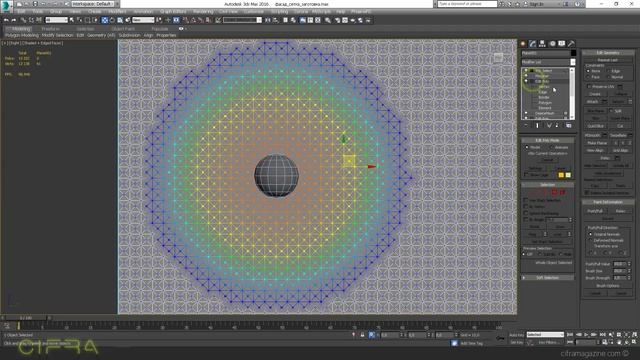Expand the Soft Selection rollout
640x360 pixels.
point(548,278)
